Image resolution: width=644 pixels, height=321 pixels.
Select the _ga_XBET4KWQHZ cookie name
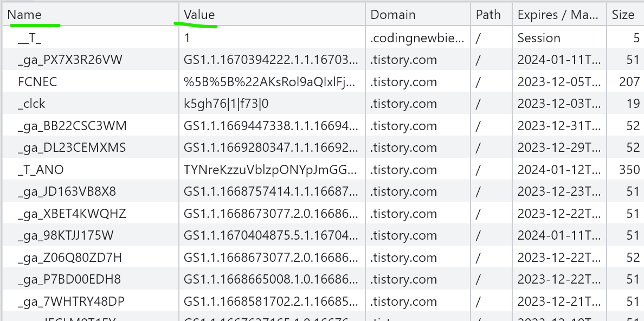(x=72, y=214)
